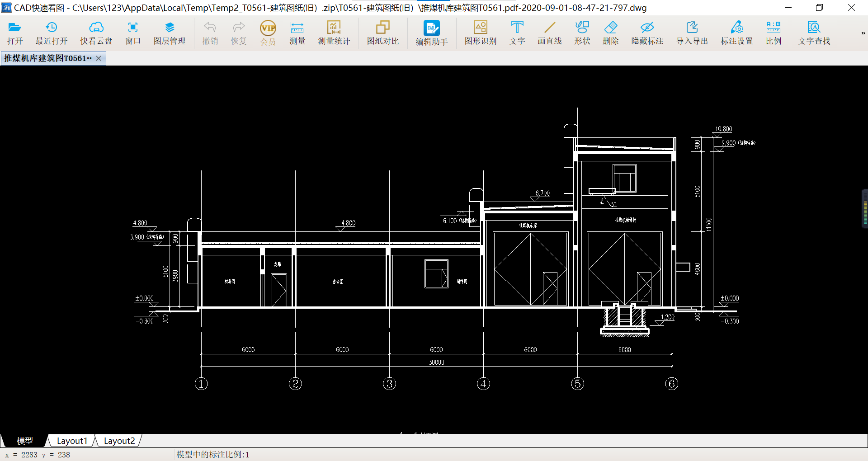
Task: Select the 画直线 draw line tool
Action: pos(550,33)
